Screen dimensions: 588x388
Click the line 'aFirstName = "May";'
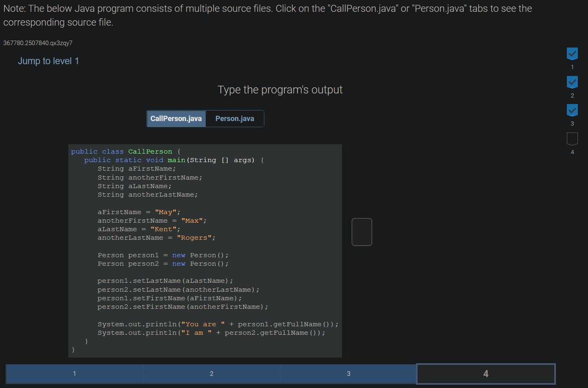point(139,212)
